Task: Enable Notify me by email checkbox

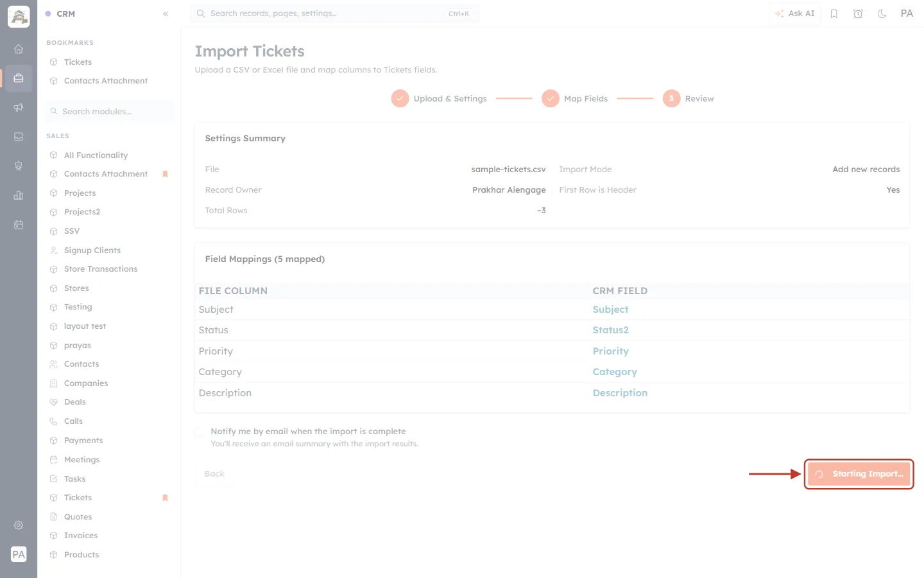Action: pos(200,432)
